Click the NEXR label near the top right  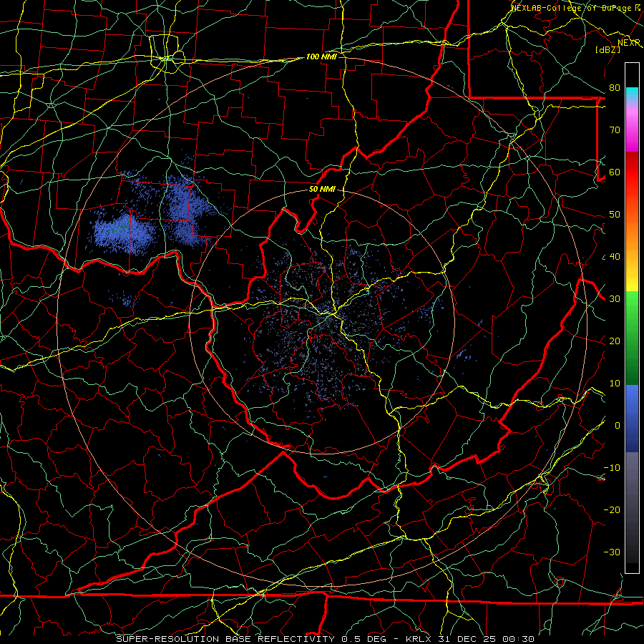pyautogui.click(x=629, y=42)
